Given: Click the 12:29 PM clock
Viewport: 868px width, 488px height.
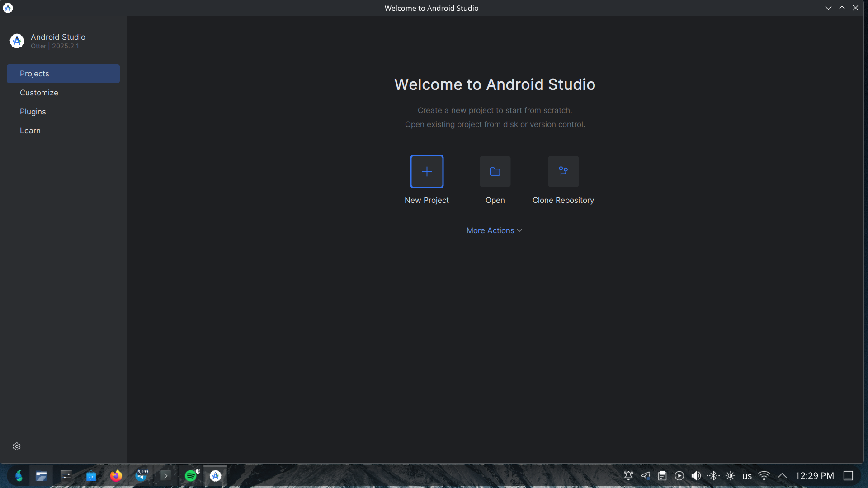Looking at the screenshot, I should click(x=814, y=476).
